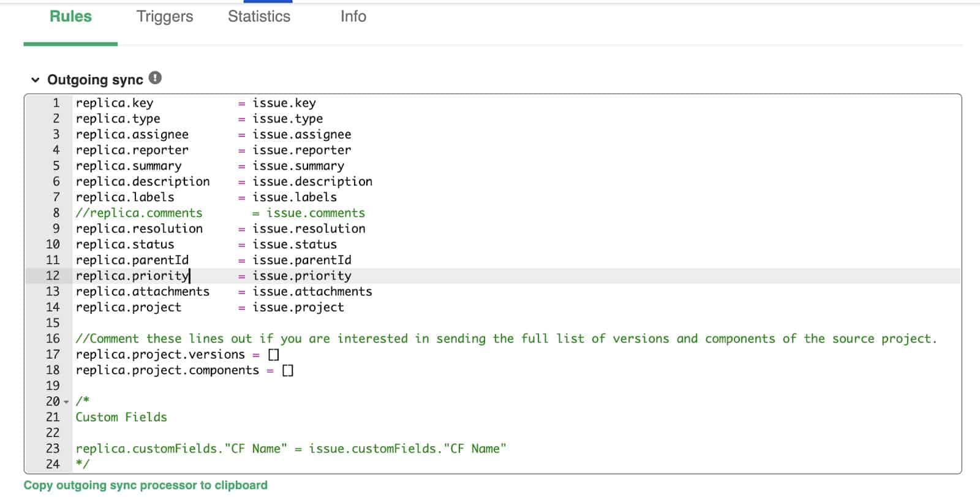
Task: Click the 'replica.type' code line
Action: [199, 119]
